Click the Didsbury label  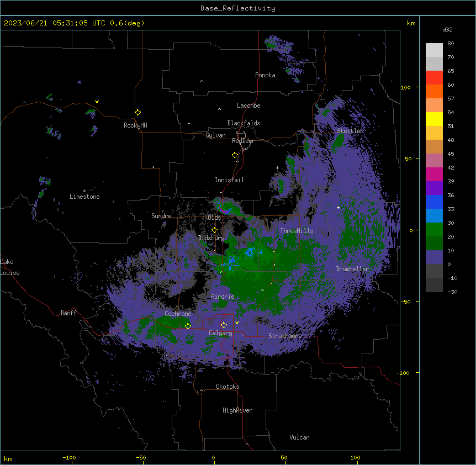coord(211,238)
